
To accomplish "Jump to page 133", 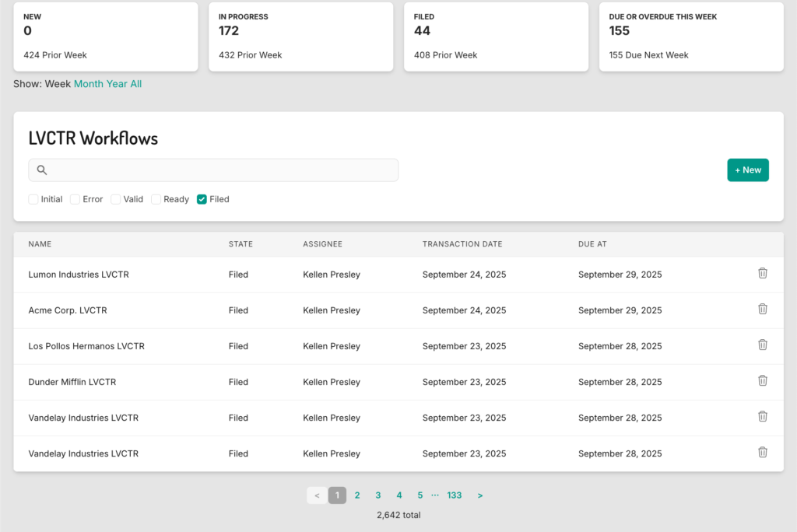I will tap(455, 495).
